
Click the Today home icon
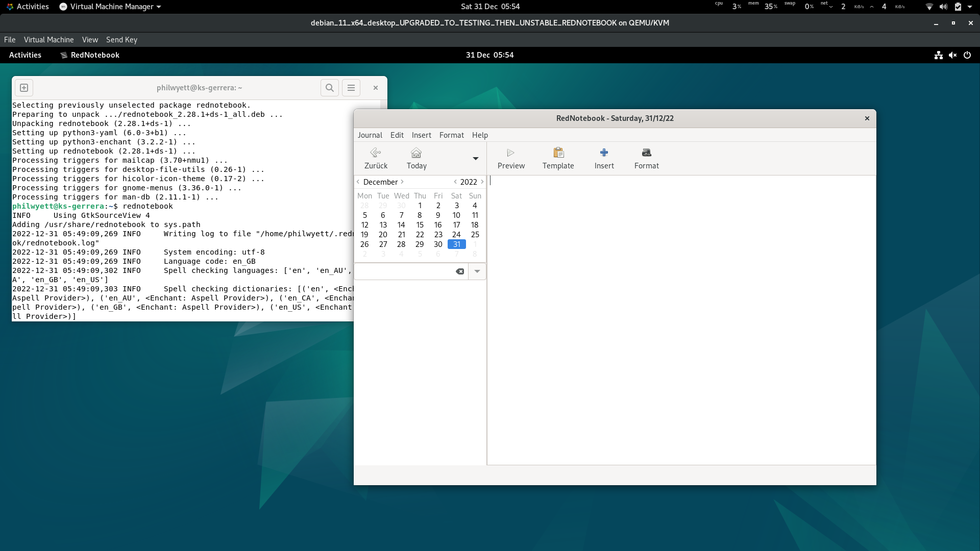[416, 153]
